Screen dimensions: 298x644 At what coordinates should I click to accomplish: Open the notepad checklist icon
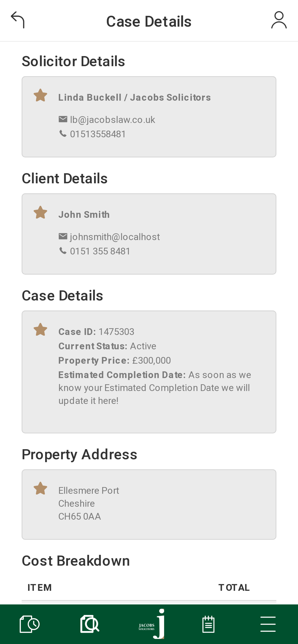pyautogui.click(x=208, y=624)
